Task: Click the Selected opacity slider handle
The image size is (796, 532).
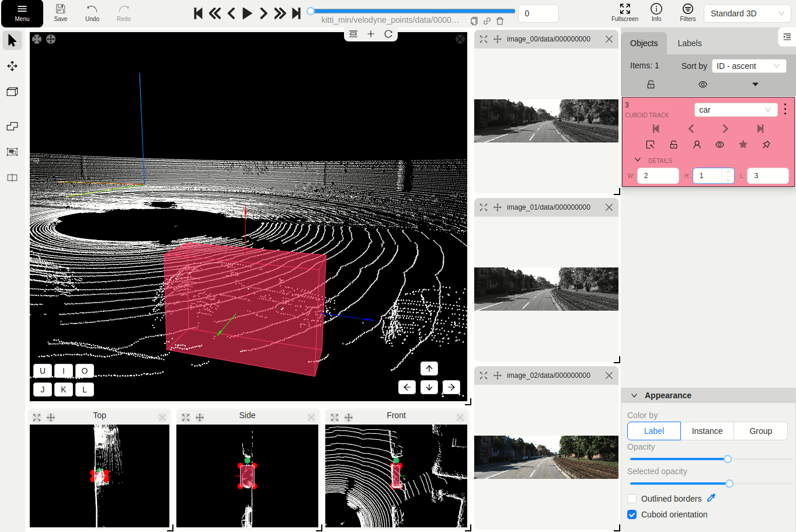Action: pos(729,484)
